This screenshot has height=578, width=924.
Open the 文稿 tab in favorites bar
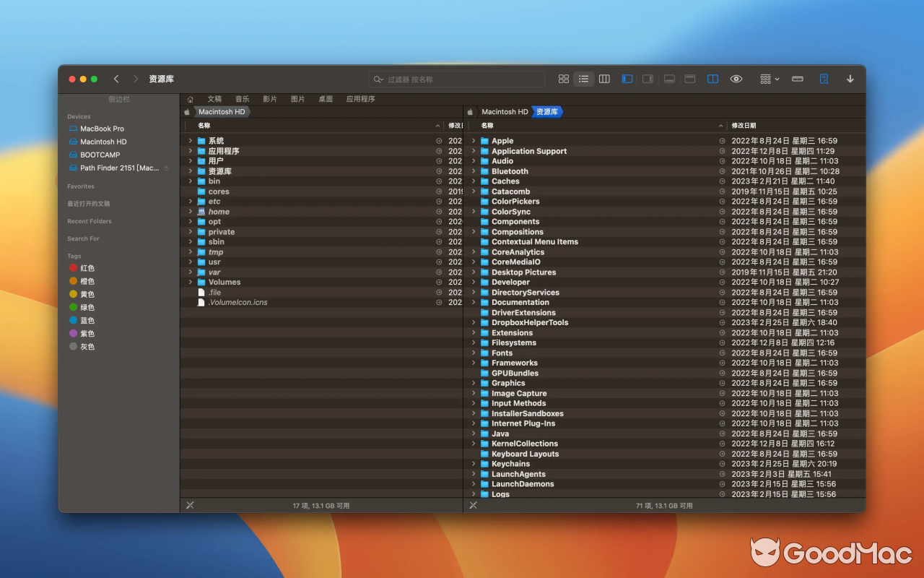click(214, 99)
